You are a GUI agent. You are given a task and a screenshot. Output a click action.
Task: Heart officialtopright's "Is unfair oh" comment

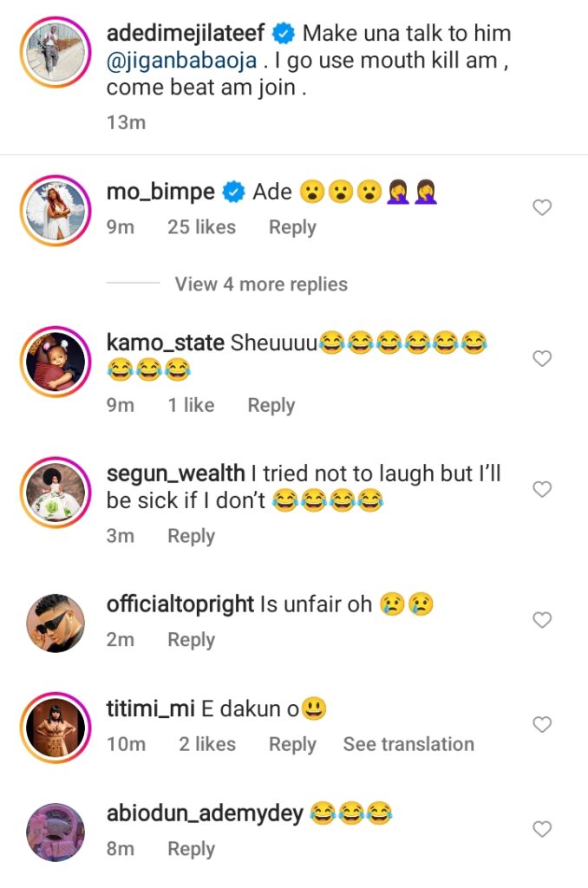(542, 620)
